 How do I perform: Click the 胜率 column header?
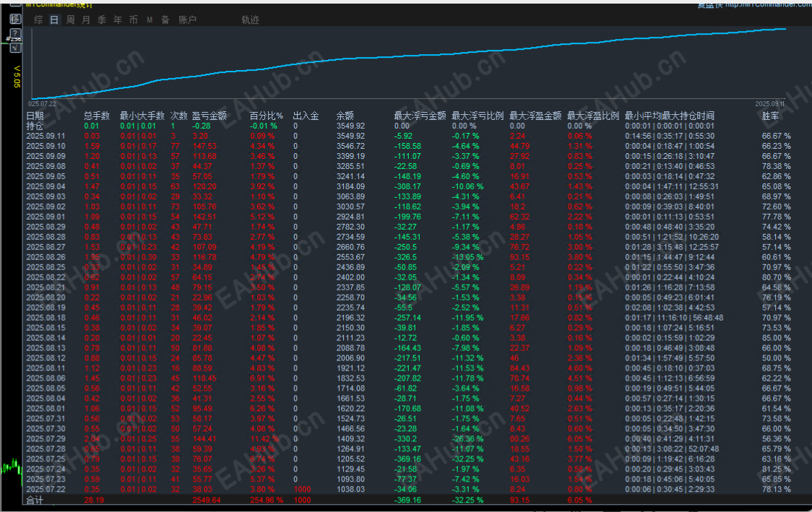pyautogui.click(x=771, y=116)
